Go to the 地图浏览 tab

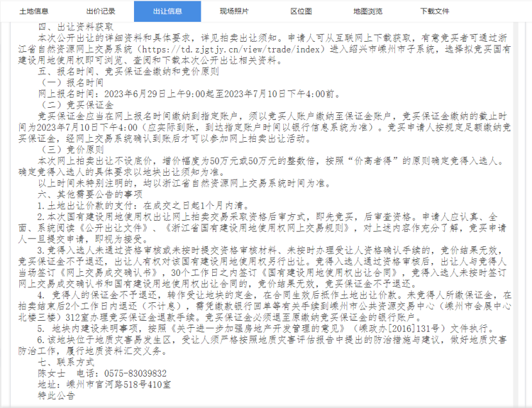[x=368, y=11]
